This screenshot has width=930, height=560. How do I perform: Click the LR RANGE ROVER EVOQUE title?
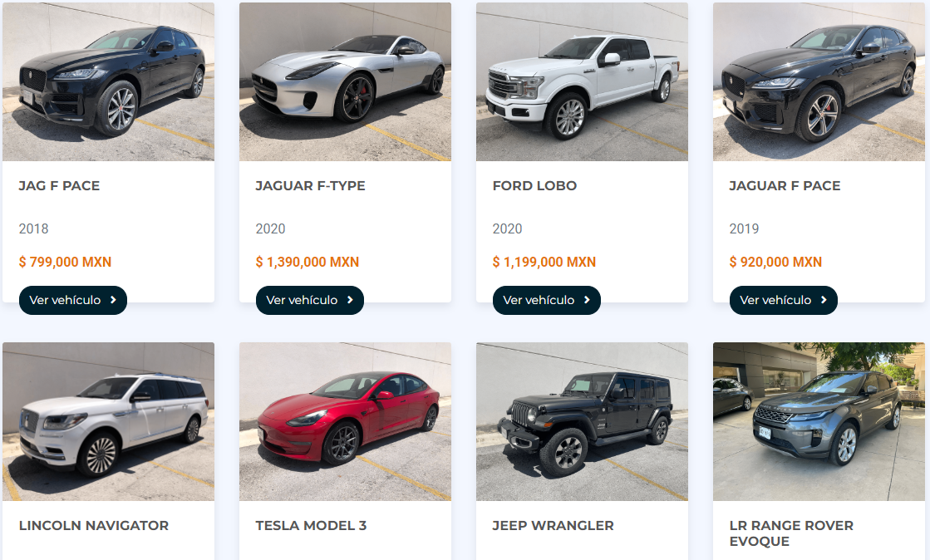tap(791, 533)
